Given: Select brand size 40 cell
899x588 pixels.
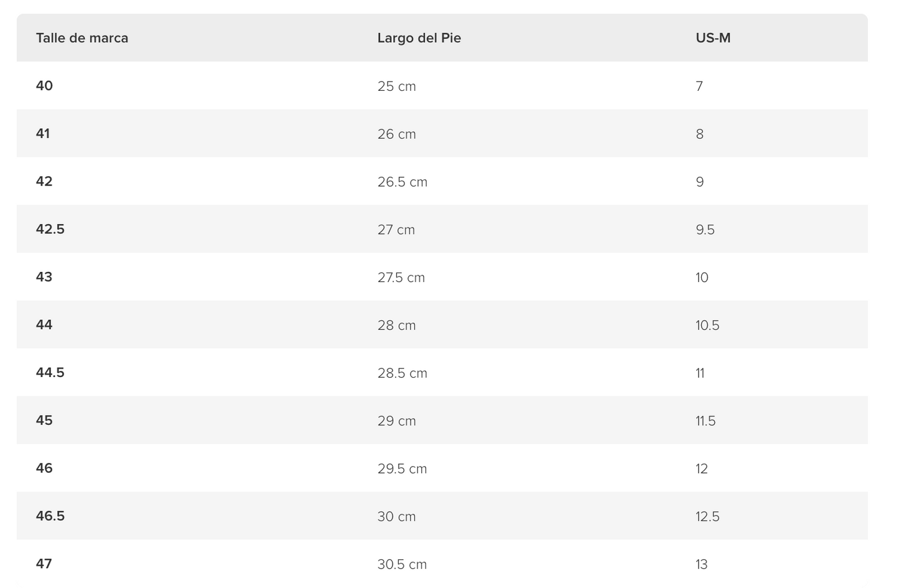Looking at the screenshot, I should (x=44, y=86).
